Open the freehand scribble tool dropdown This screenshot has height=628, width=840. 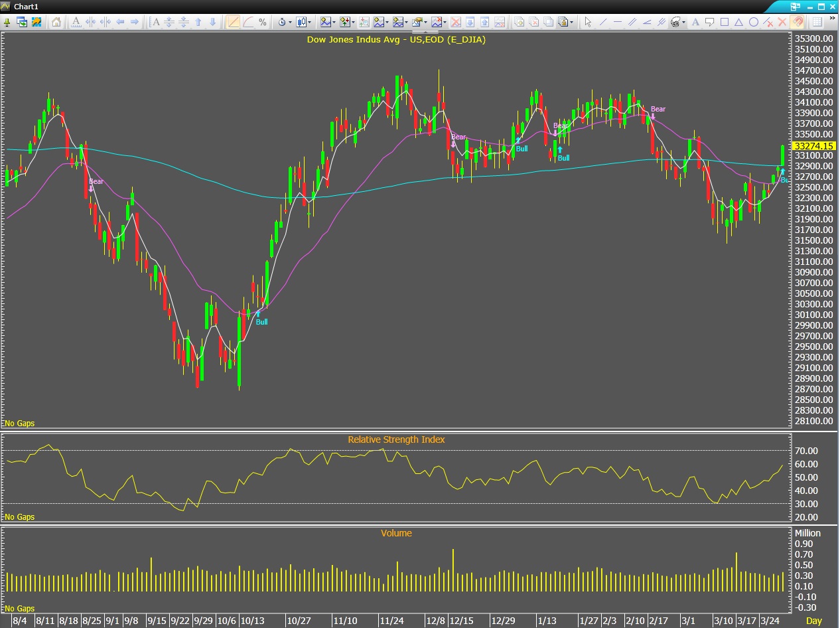(677, 22)
